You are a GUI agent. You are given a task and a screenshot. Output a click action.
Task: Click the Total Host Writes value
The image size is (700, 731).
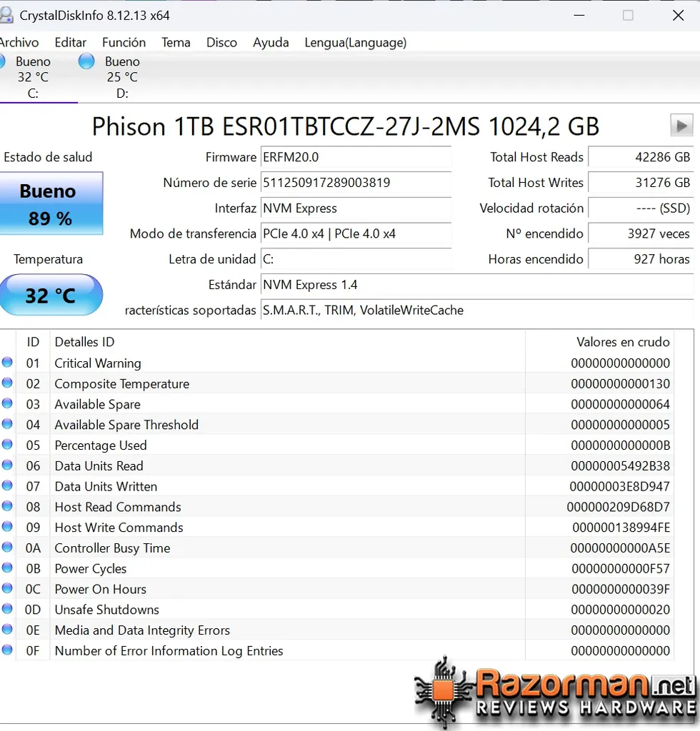coord(641,182)
